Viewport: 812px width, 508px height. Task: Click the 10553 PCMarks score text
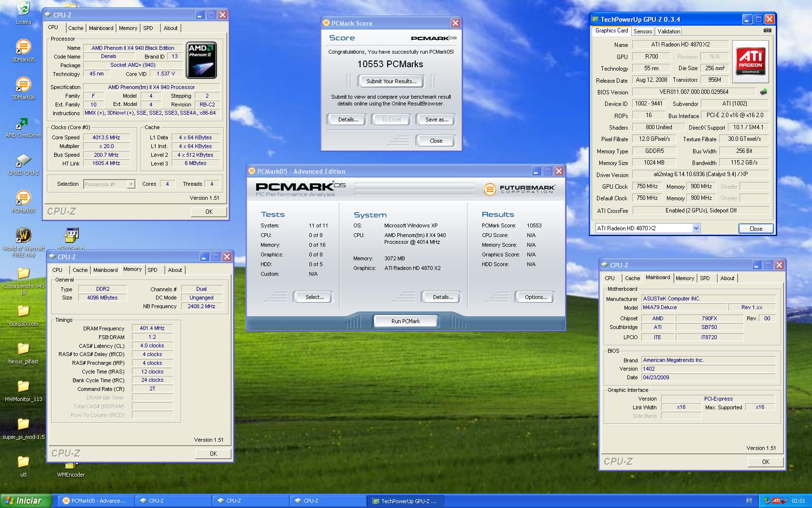[390, 64]
